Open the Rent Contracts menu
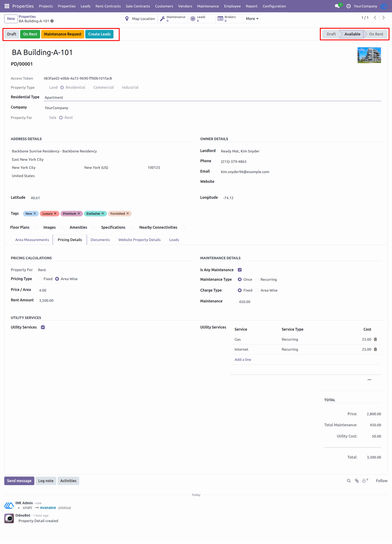The height and width of the screenshot is (544, 392). click(x=108, y=6)
